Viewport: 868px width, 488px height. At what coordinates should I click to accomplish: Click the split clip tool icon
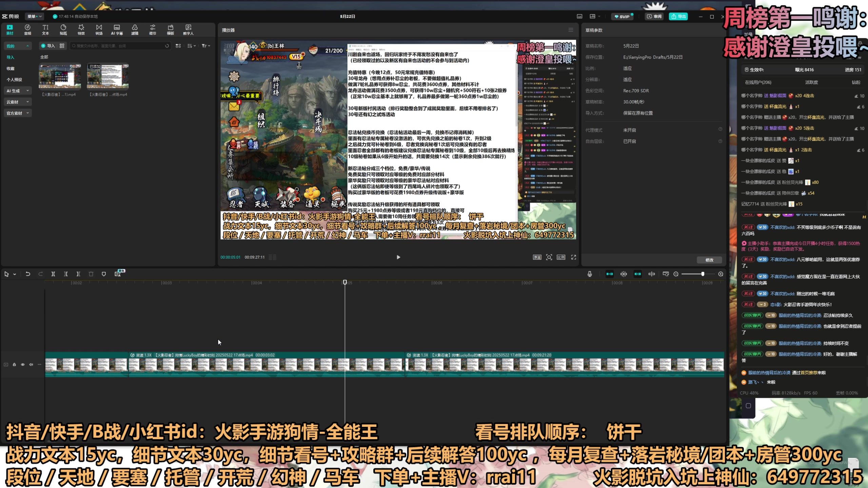tap(53, 274)
